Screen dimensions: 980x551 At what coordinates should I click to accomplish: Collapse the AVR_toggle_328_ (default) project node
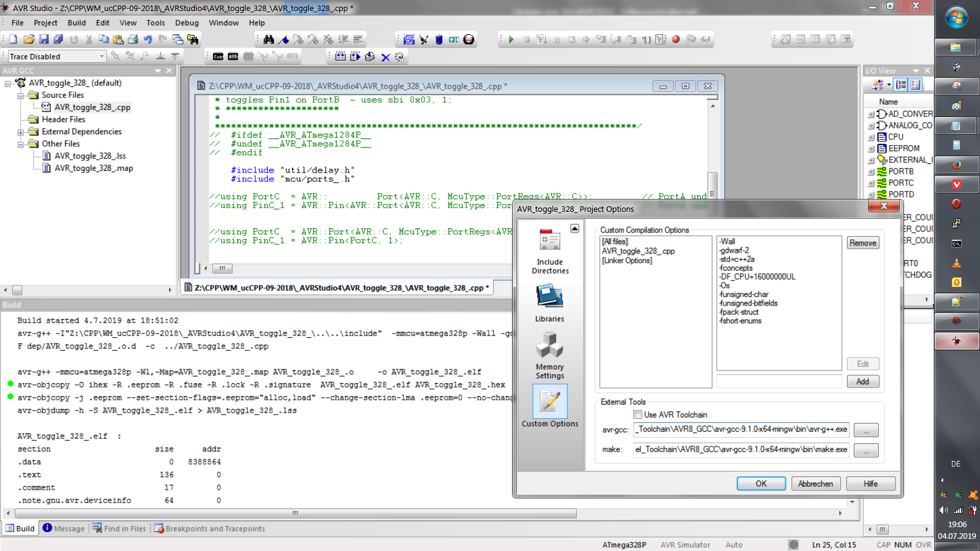pos(8,83)
